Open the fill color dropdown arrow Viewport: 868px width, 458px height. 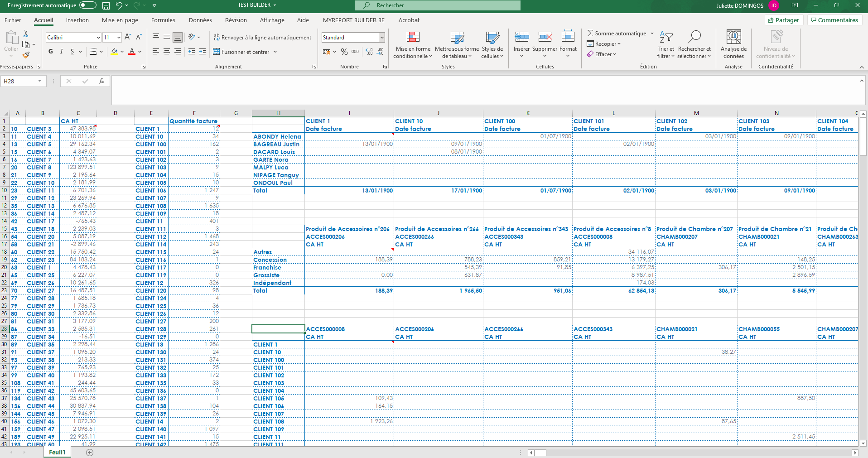coord(122,52)
